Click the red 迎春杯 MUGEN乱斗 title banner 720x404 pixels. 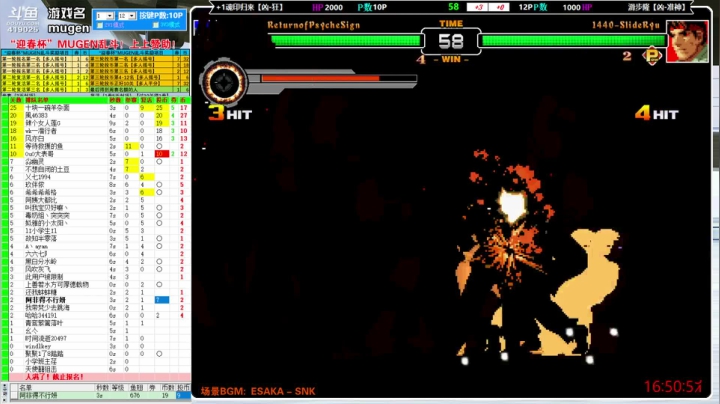click(x=94, y=44)
